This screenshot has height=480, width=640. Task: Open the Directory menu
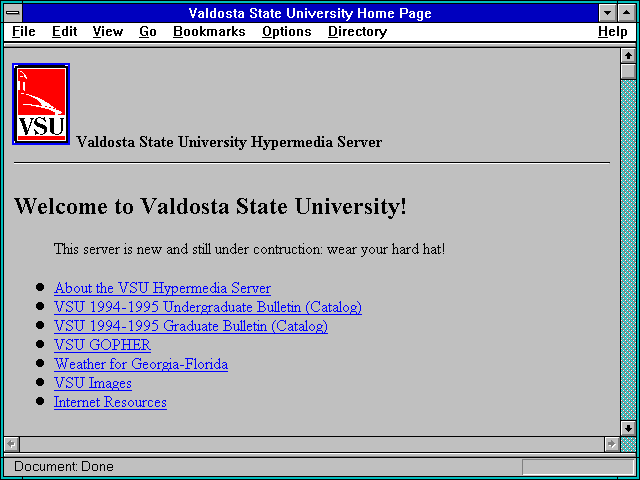(x=358, y=32)
